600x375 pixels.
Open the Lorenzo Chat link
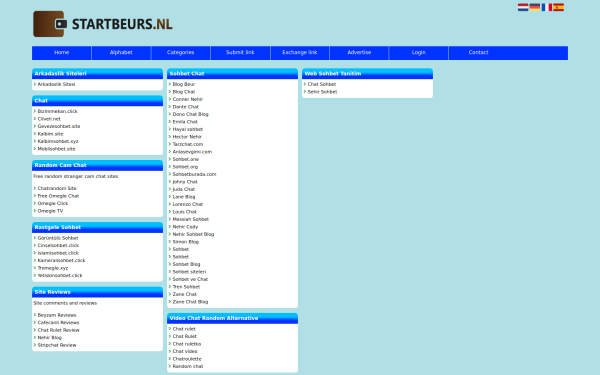coord(188,204)
